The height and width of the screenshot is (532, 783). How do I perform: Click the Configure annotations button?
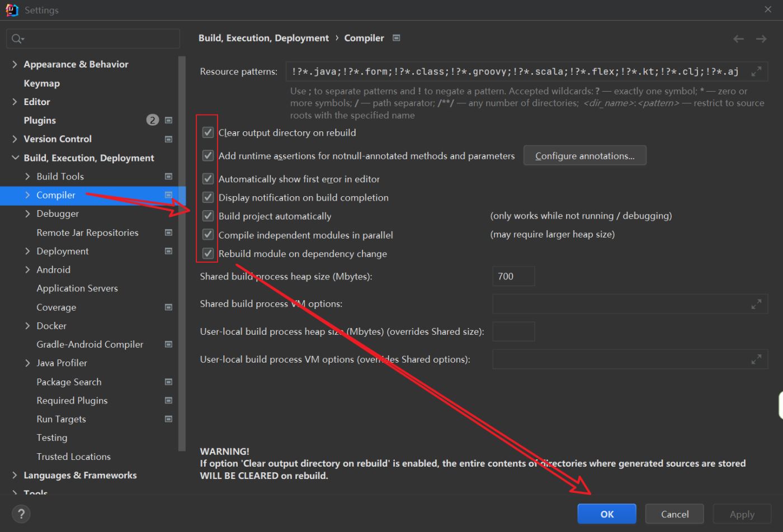coord(584,156)
